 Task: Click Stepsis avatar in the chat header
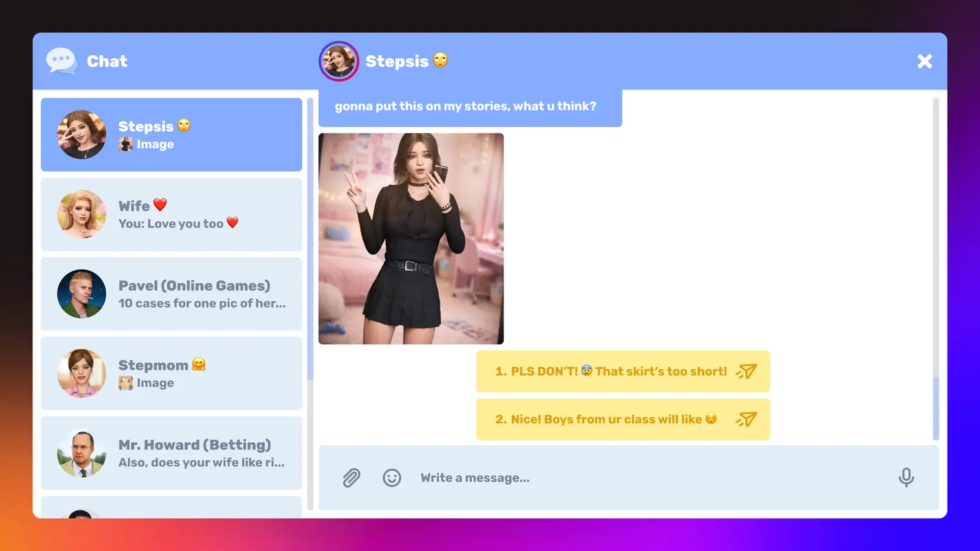339,61
